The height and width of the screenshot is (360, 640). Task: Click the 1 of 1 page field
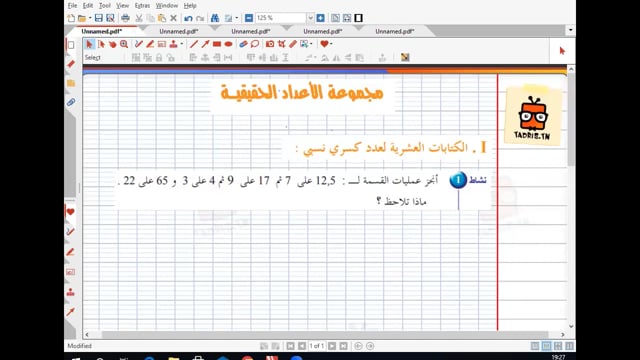[317, 346]
